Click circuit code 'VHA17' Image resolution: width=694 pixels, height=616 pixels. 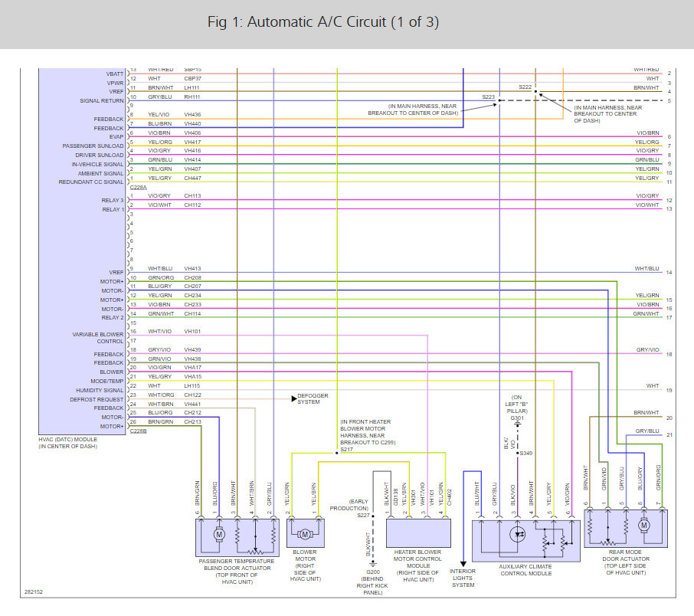tap(192, 368)
